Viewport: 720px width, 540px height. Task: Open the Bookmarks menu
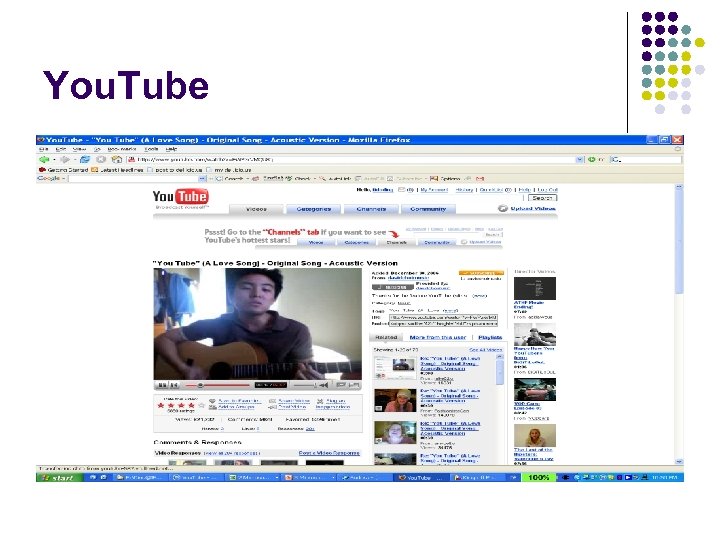(122, 149)
